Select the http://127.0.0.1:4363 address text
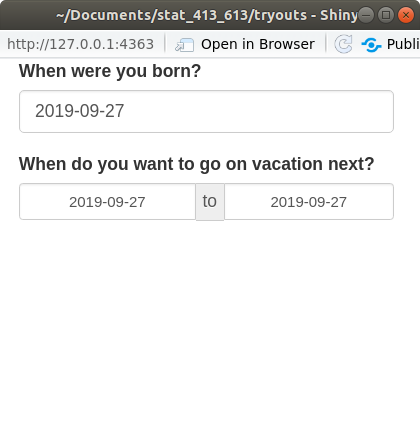Screen dimensions: 420x426 pos(80,44)
